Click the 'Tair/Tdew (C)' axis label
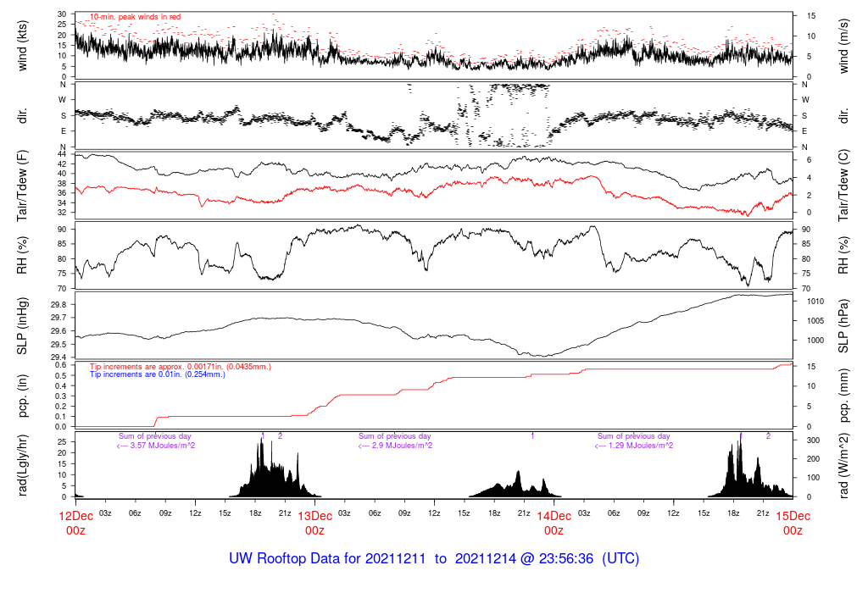The width and height of the screenshot is (868, 593). pos(843,186)
